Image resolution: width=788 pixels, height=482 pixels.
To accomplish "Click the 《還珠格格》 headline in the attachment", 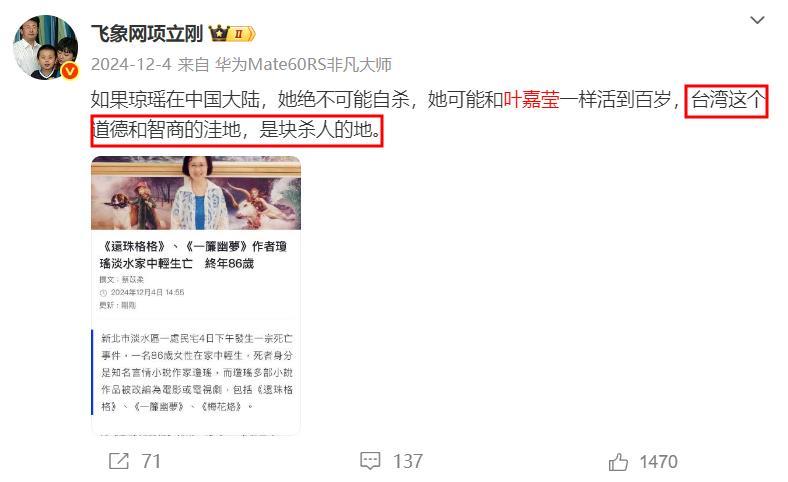I will pyautogui.click(x=193, y=255).
